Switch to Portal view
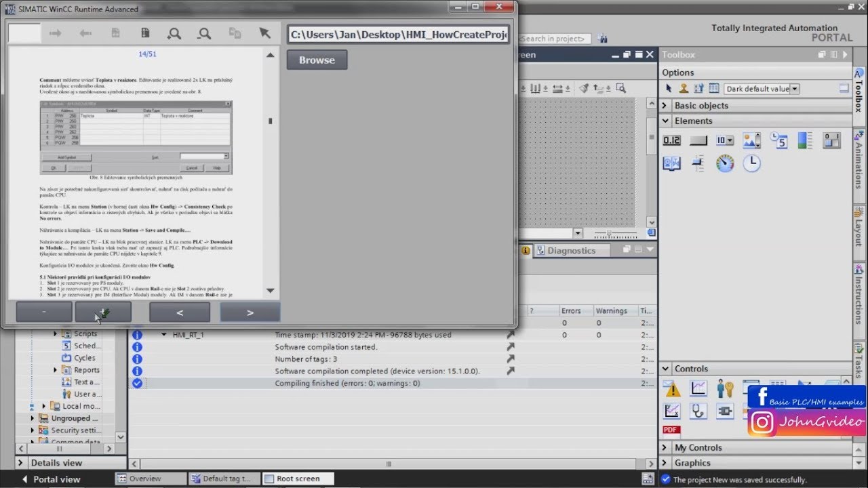Screen dimensions: 868x488 51,479
